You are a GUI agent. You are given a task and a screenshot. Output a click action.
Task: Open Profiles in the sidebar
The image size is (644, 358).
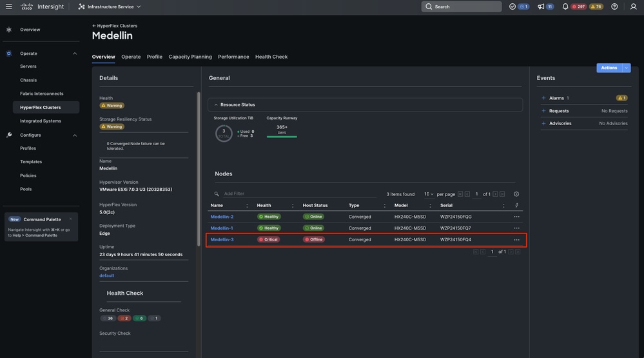[28, 148]
